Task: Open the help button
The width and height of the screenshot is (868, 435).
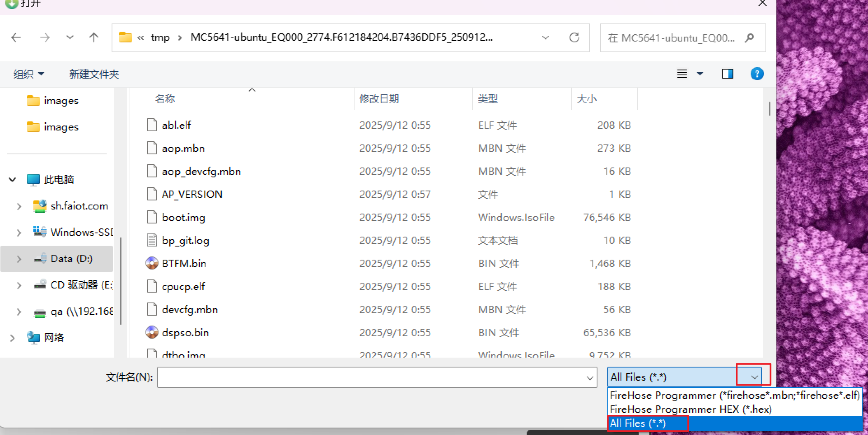Action: [757, 74]
